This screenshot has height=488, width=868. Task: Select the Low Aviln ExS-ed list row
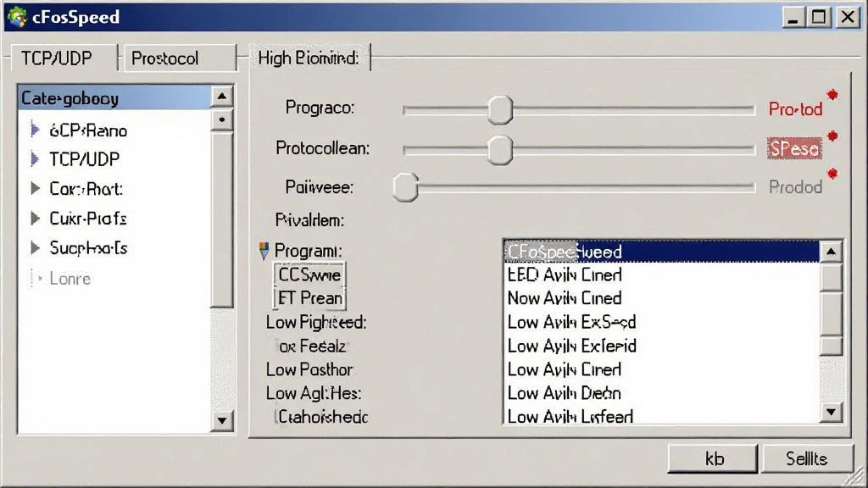(661, 322)
